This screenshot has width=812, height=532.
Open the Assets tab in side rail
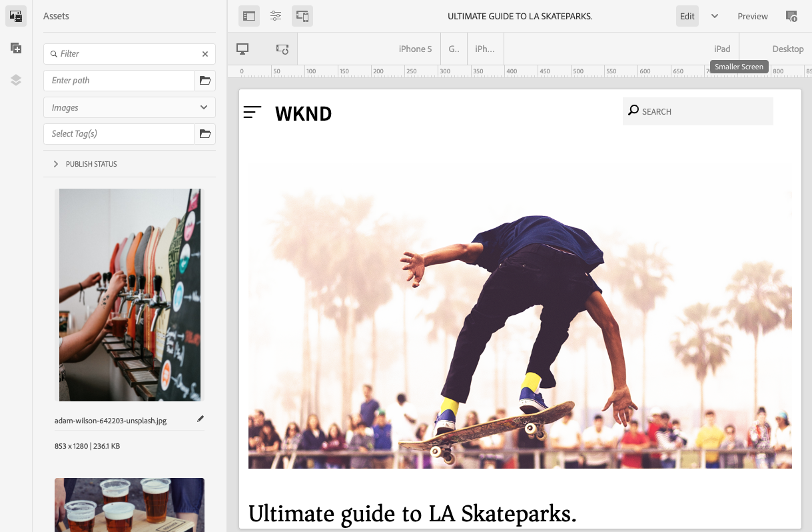(x=16, y=16)
